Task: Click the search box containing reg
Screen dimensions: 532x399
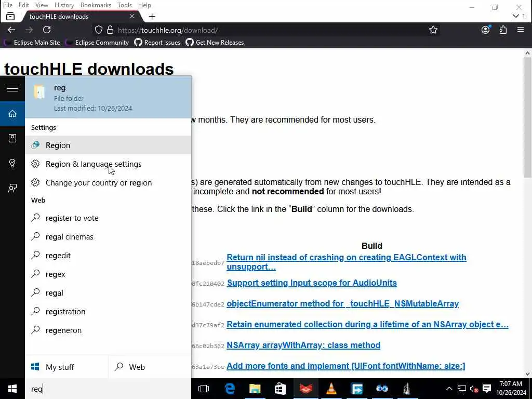Action: (108, 389)
